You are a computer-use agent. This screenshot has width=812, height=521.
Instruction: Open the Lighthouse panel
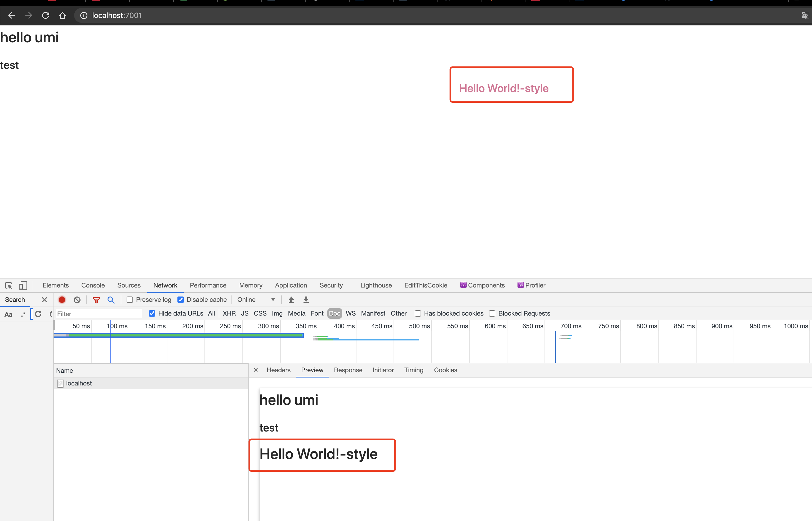(x=376, y=285)
